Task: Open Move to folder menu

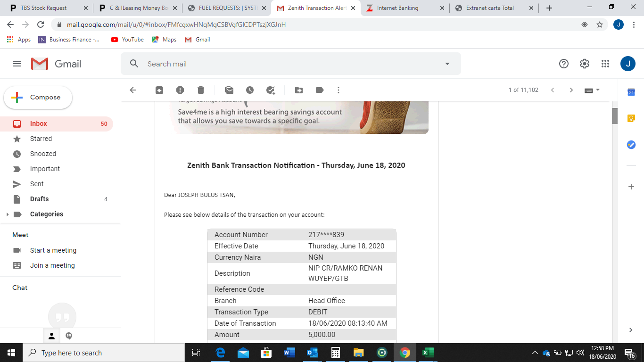Action: click(x=299, y=90)
